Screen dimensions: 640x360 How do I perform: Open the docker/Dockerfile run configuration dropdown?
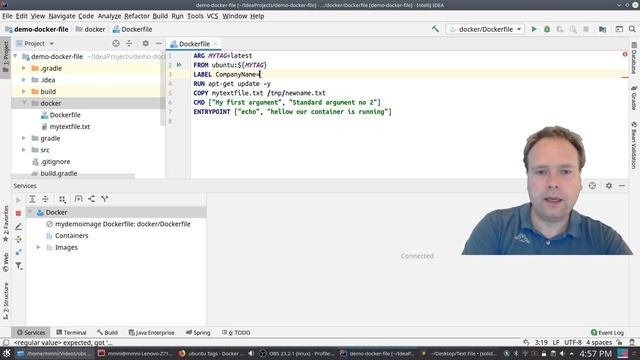pos(485,29)
